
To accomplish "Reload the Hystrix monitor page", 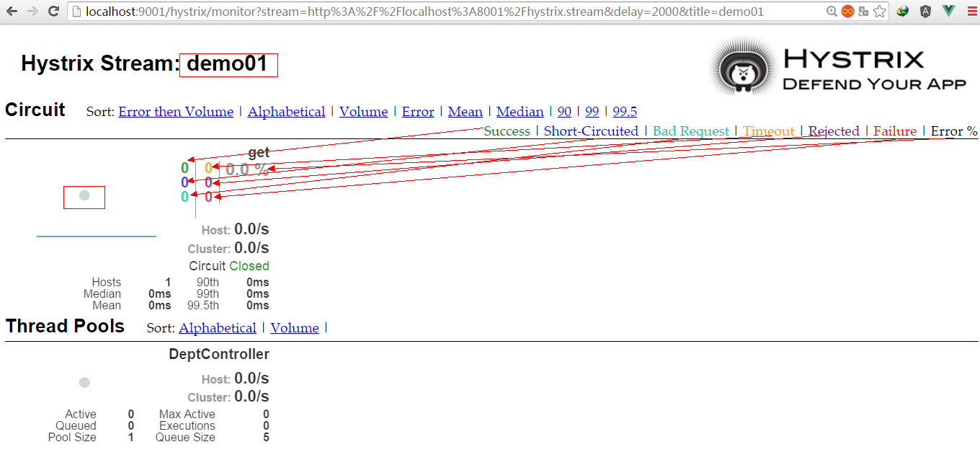I will 53,12.
